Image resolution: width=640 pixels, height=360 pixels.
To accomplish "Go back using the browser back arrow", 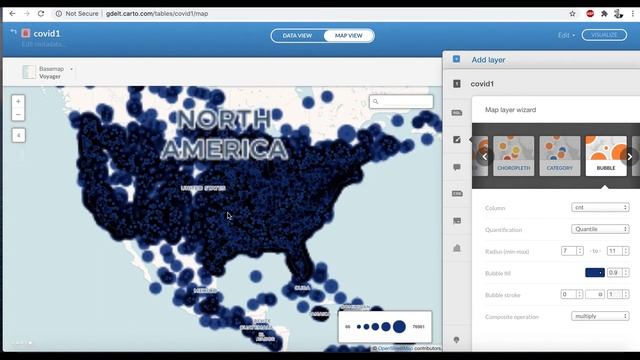I will (x=12, y=13).
